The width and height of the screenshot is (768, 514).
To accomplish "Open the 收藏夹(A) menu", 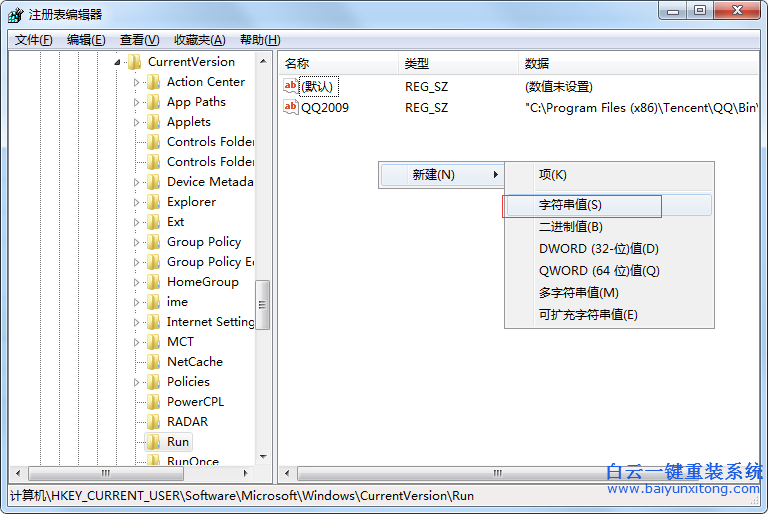I will click(x=199, y=40).
